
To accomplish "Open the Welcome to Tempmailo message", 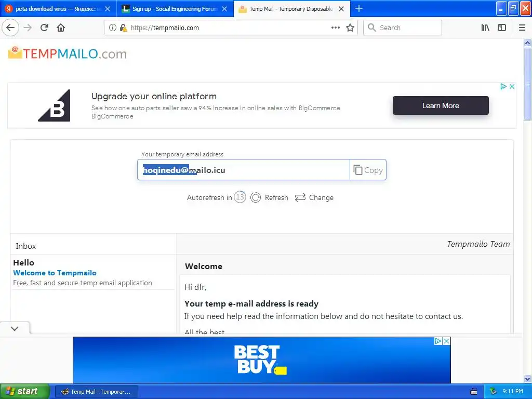I will click(x=55, y=273).
